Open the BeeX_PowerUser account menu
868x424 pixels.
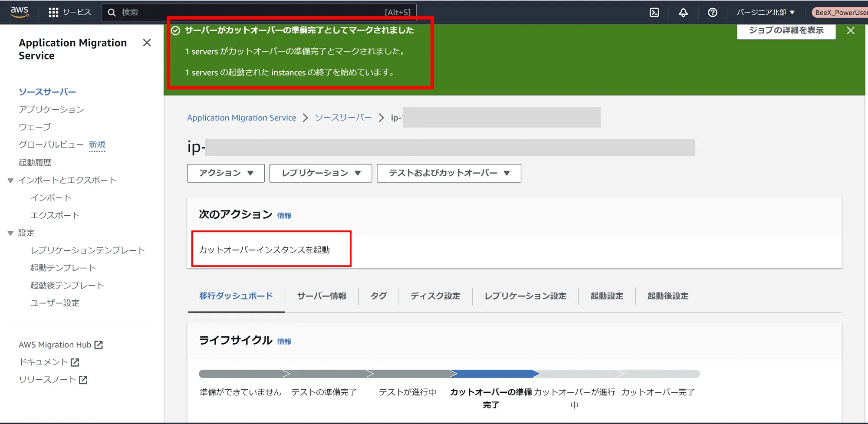coord(840,13)
